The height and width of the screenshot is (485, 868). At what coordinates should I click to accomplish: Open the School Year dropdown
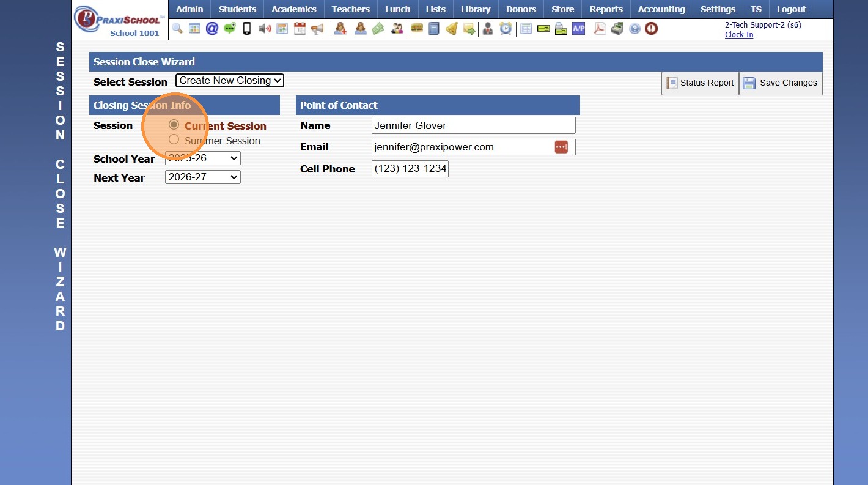point(203,158)
